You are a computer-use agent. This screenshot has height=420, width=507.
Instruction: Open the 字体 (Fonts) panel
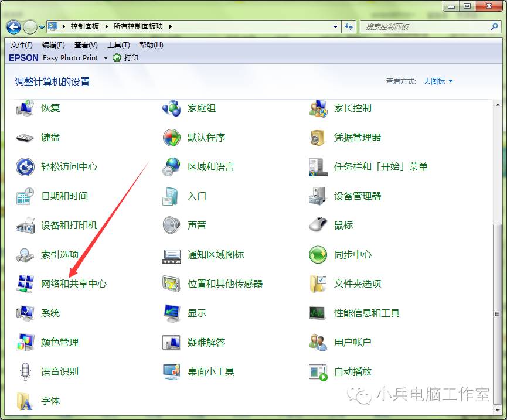[x=50, y=401]
